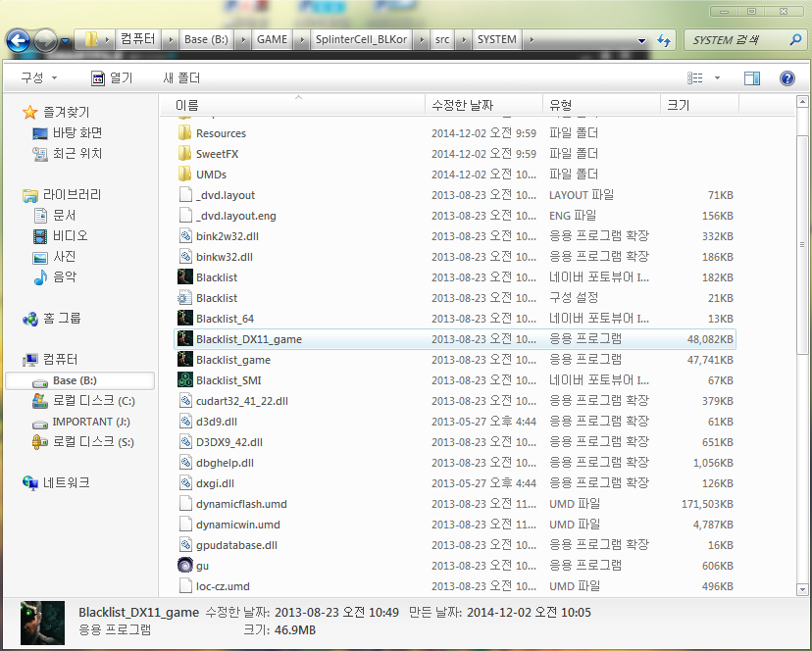This screenshot has height=651, width=812.
Task: Select dynamicflash.umd file icon
Action: pyautogui.click(x=185, y=504)
